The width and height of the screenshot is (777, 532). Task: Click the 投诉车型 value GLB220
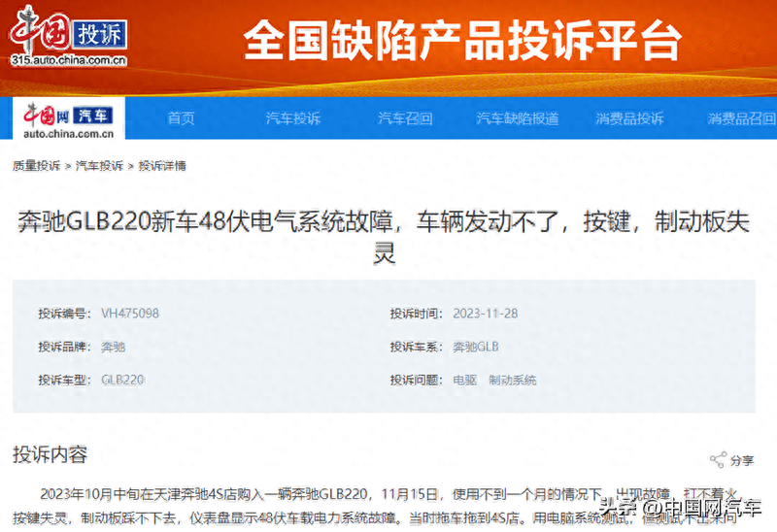(122, 380)
